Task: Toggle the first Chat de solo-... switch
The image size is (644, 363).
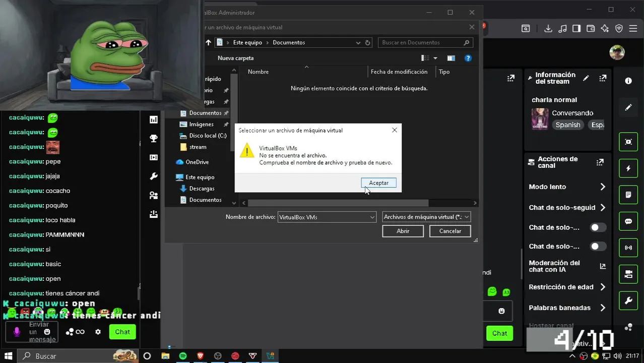Action: click(x=598, y=227)
